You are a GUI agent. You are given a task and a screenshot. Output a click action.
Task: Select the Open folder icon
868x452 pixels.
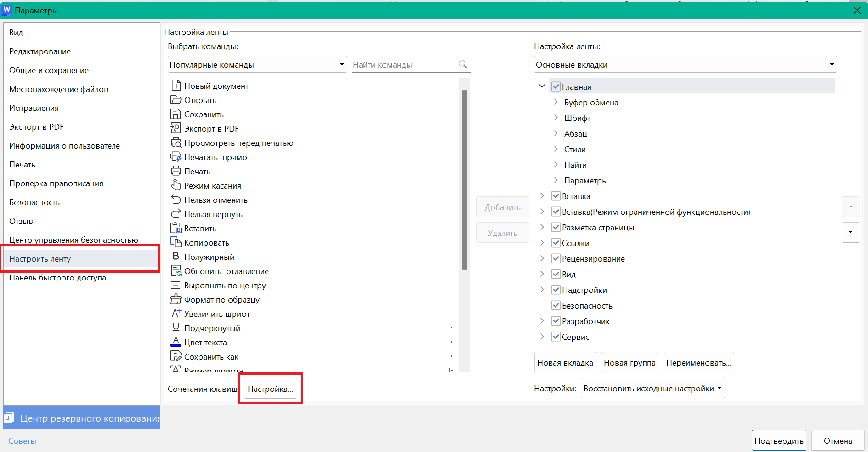(x=176, y=100)
